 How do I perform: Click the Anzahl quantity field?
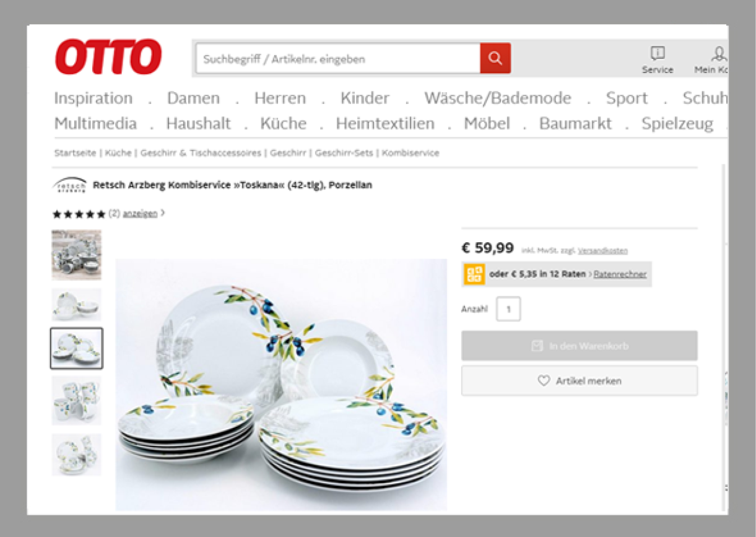click(x=508, y=309)
